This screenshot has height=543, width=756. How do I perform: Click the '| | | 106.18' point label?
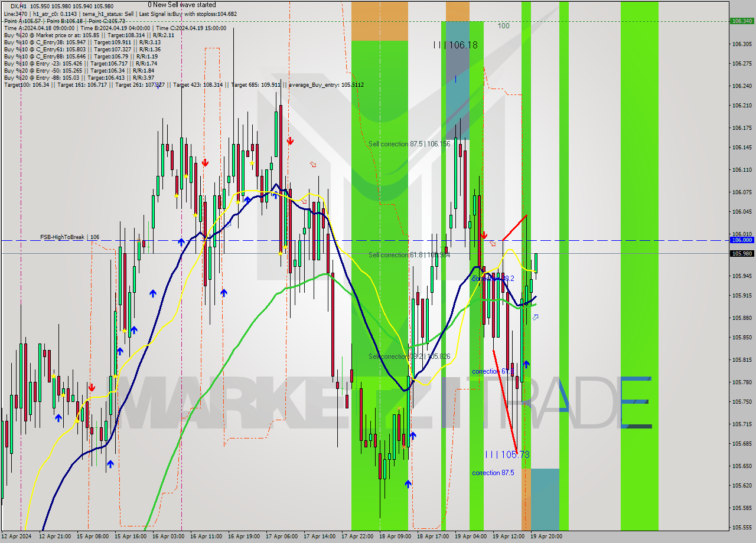(x=455, y=45)
